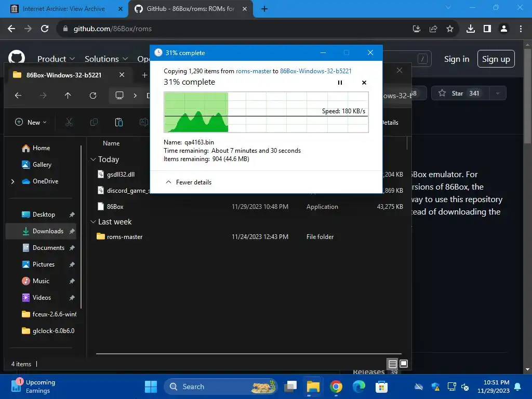This screenshot has width=532, height=399.
Task: Open GitHub Product menu
Action: click(56, 59)
